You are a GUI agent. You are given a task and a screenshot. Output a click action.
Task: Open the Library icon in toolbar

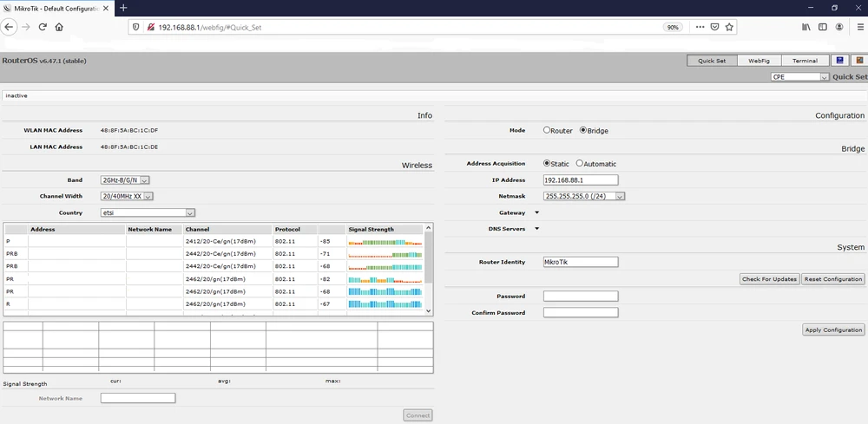coord(806,27)
